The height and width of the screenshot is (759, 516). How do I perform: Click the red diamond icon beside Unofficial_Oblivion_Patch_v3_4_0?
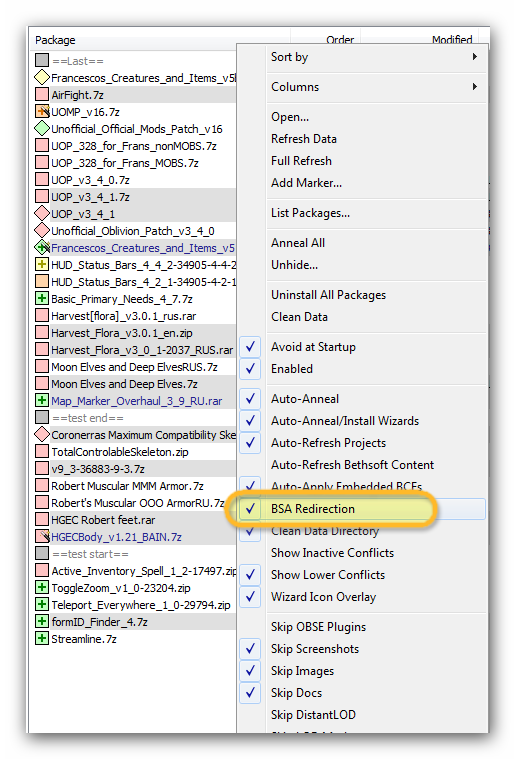(x=42, y=231)
